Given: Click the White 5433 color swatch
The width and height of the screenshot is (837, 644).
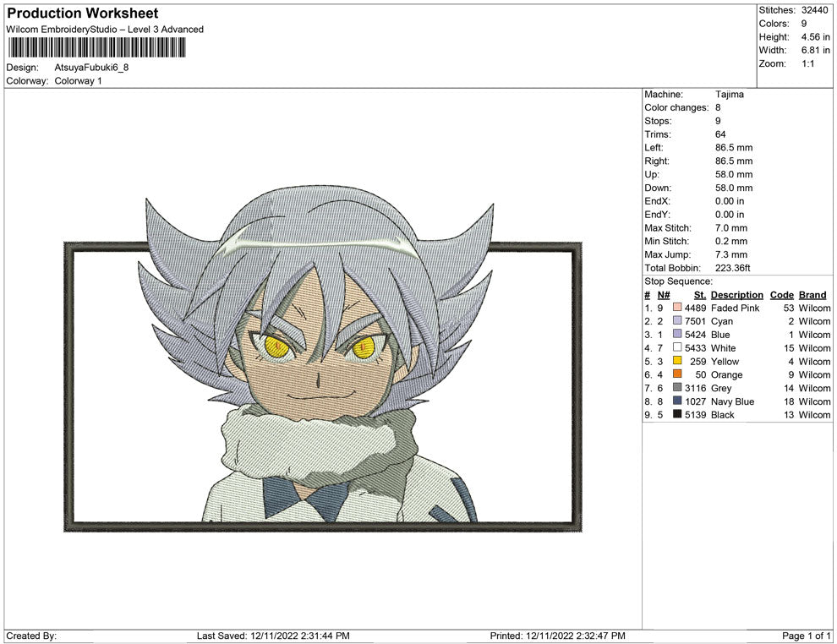Looking at the screenshot, I should pos(677,347).
